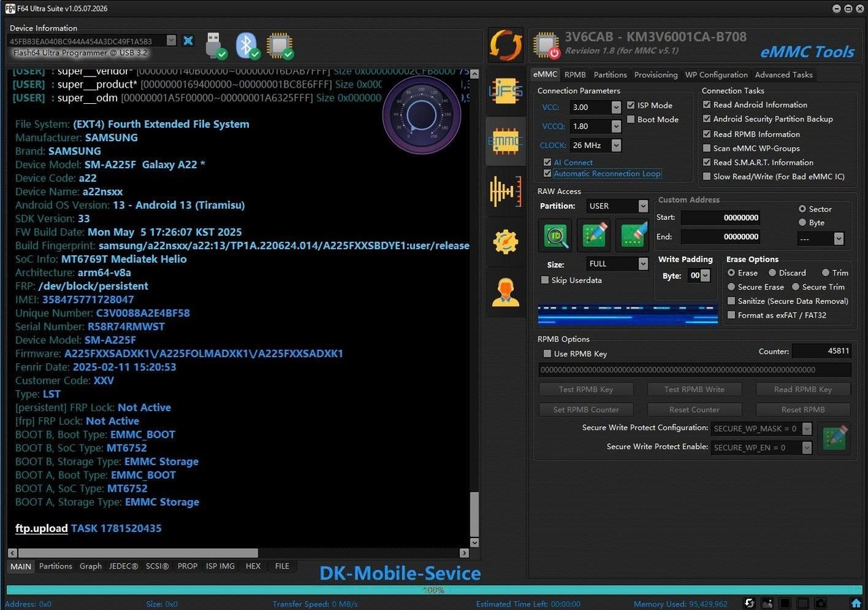868x610 pixels.
Task: Click the Set RPMB Counter button
Action: click(x=586, y=409)
